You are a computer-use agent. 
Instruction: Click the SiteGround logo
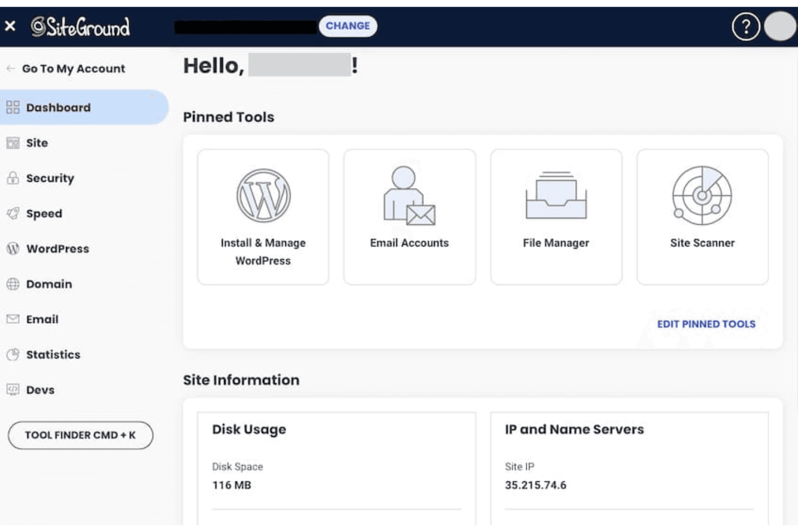(x=80, y=26)
